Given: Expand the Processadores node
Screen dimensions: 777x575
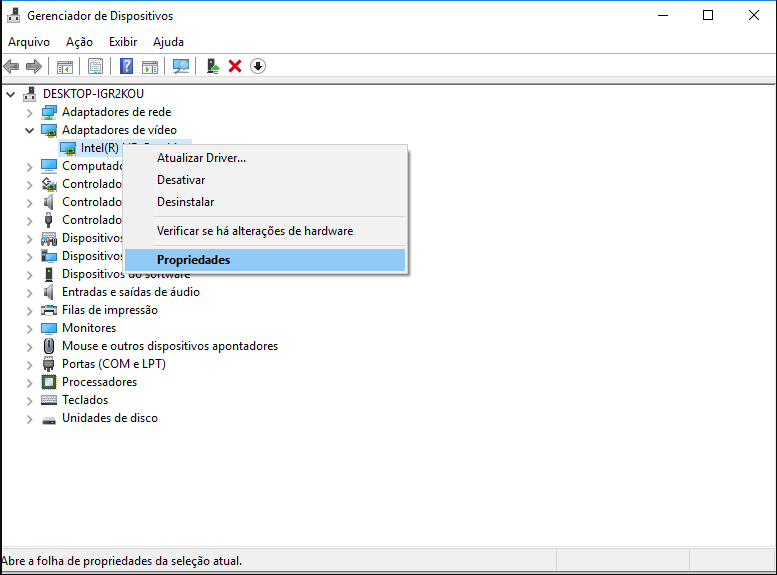Looking at the screenshot, I should click(x=30, y=382).
